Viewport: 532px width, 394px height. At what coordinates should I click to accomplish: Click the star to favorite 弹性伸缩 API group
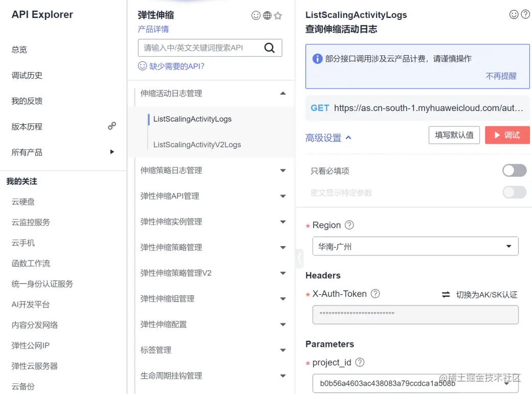coord(278,16)
